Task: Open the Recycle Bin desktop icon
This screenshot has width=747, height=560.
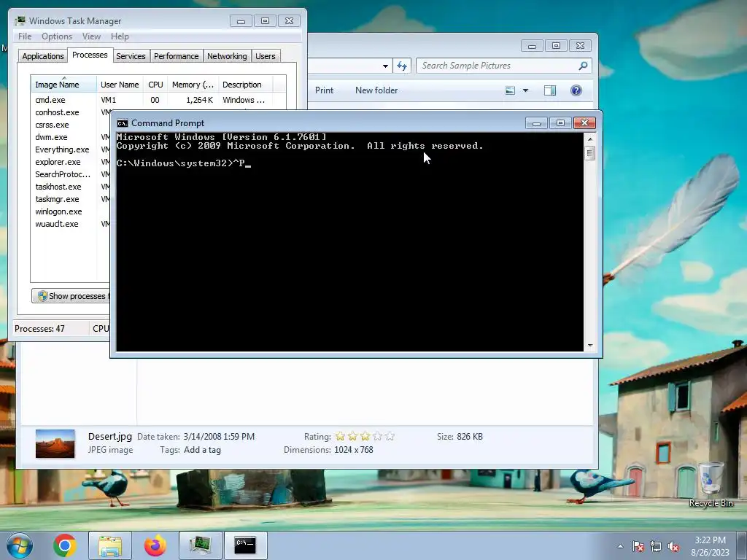Action: point(711,485)
